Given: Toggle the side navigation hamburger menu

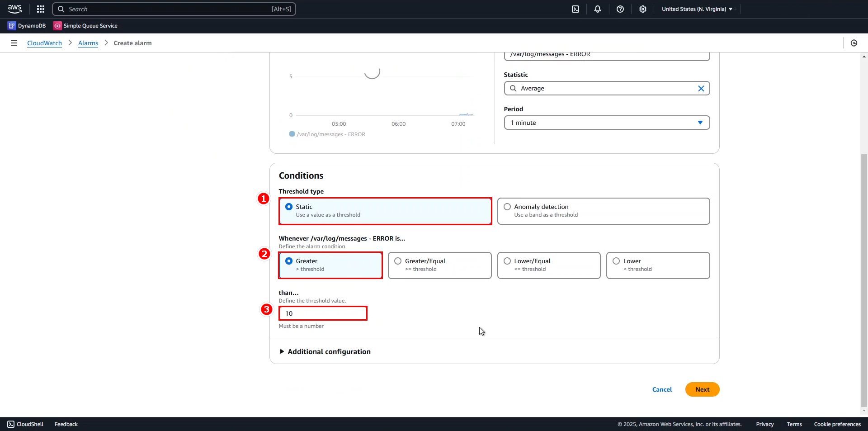Looking at the screenshot, I should (14, 43).
